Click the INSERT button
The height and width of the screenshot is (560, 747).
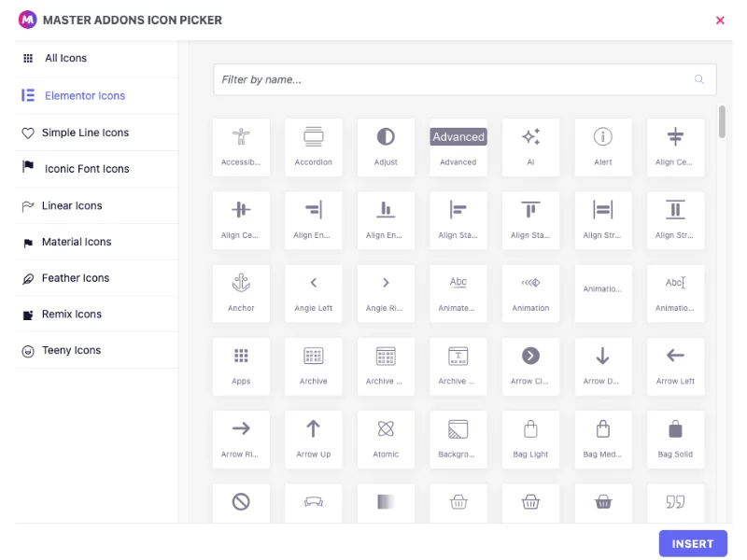tap(693, 544)
